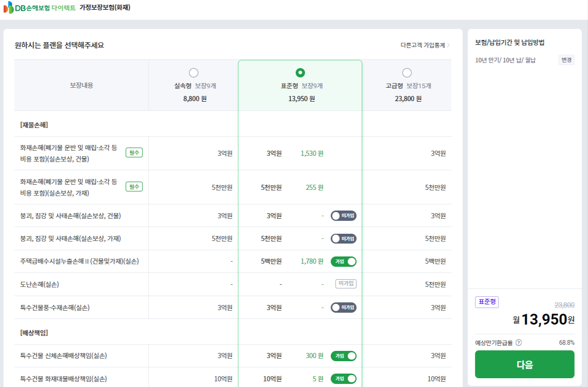Open 다른고객 가입통계 chevron arrow
This screenshot has height=387, width=588.
click(448, 45)
